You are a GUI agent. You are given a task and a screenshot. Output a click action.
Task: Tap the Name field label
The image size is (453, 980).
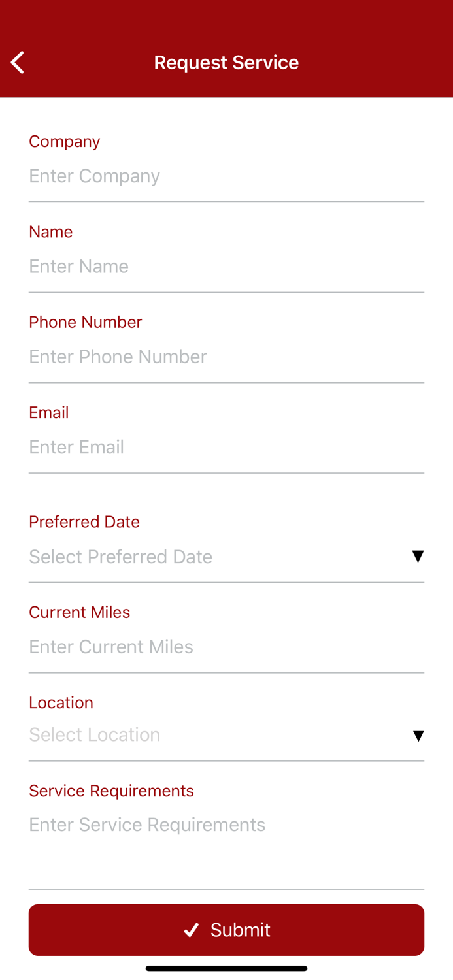tap(51, 232)
